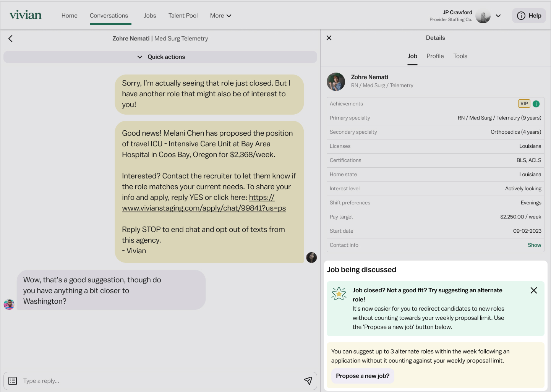
Task: Expand Quick actions bar
Action: click(160, 57)
